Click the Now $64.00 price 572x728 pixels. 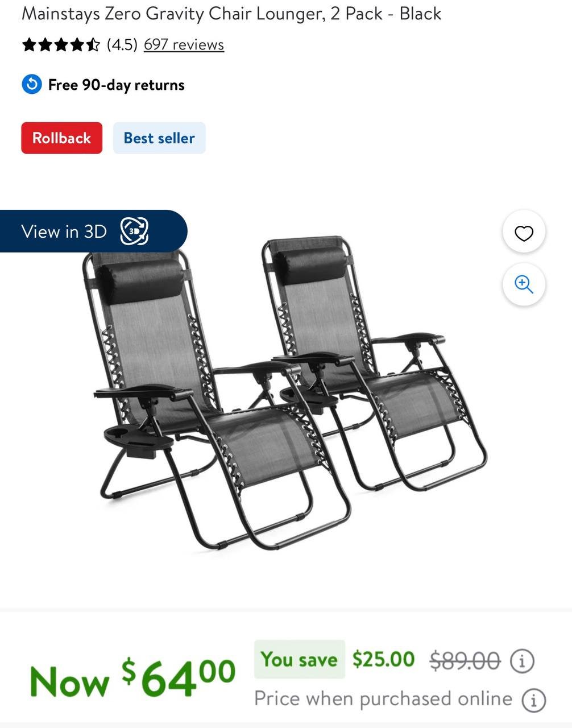pos(132,677)
